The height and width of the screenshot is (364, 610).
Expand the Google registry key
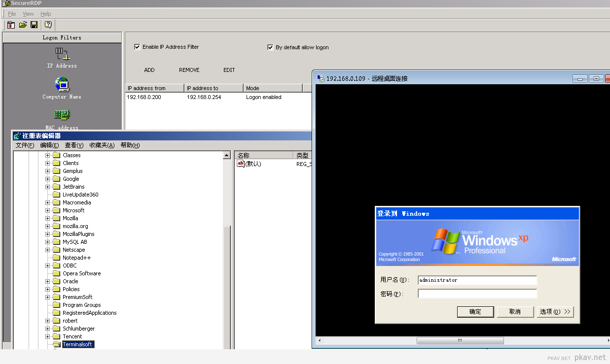click(48, 179)
